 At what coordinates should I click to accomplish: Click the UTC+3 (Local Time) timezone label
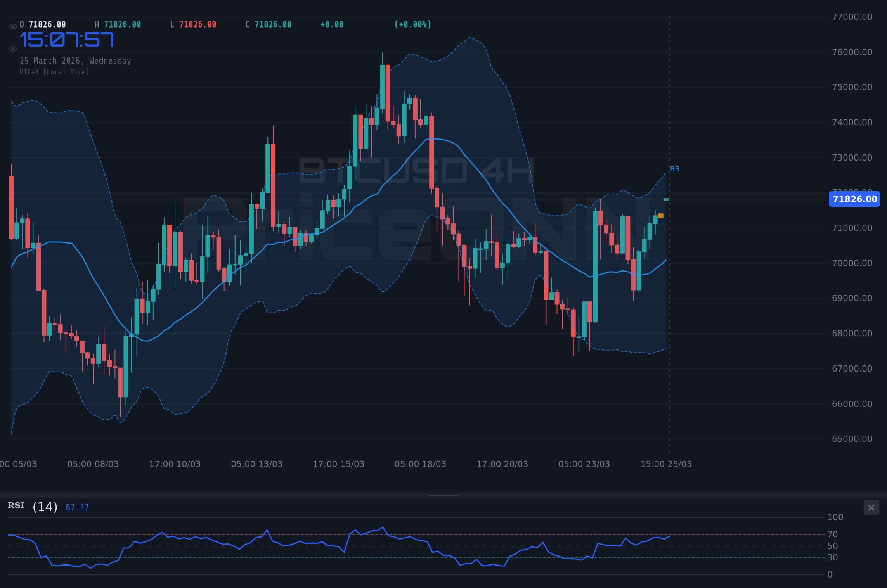point(54,72)
